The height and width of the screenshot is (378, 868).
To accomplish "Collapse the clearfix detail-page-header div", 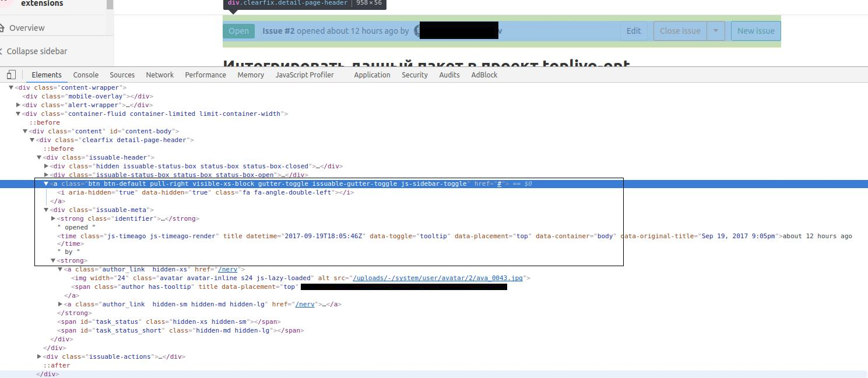I will 32,140.
